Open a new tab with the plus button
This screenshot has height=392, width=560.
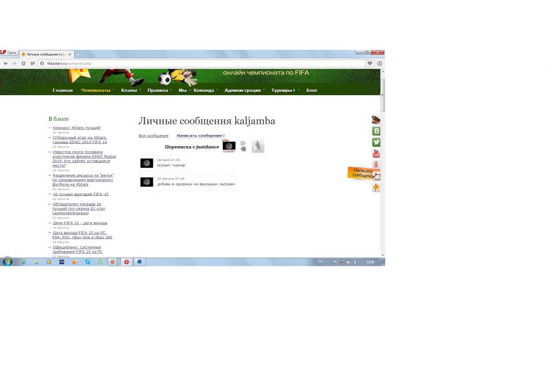78,54
